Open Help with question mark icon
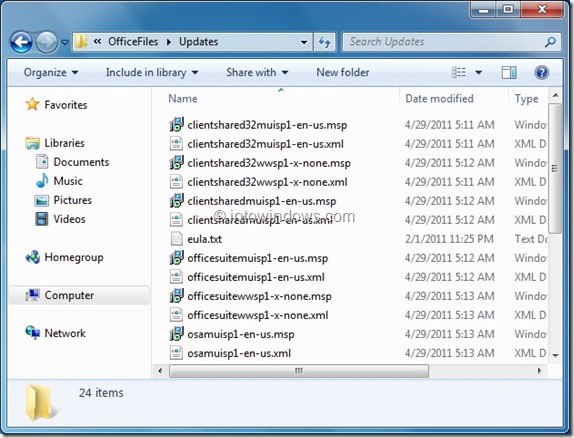 541,73
